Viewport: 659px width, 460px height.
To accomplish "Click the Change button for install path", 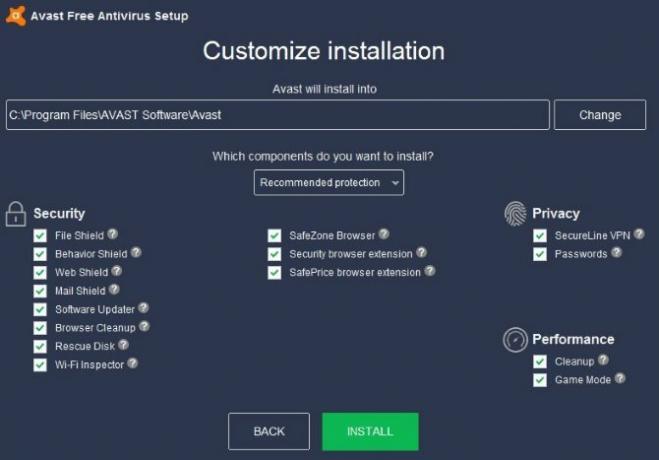I will (600, 115).
